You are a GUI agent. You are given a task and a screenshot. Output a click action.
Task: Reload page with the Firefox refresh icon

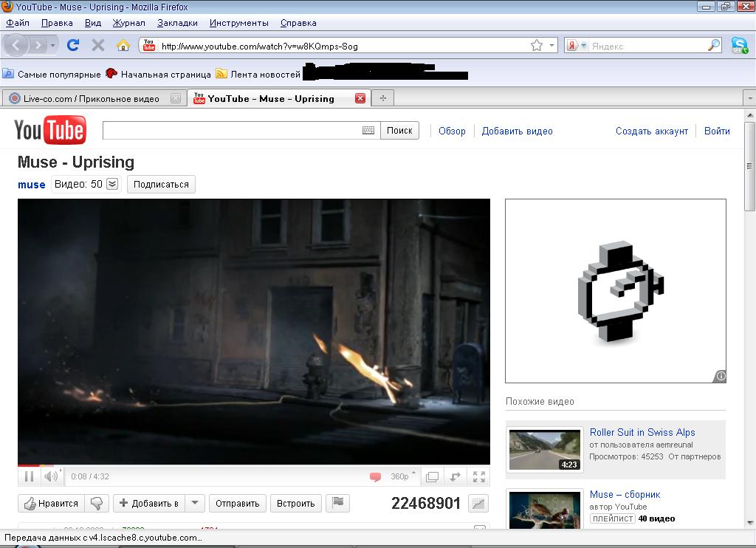click(x=72, y=46)
